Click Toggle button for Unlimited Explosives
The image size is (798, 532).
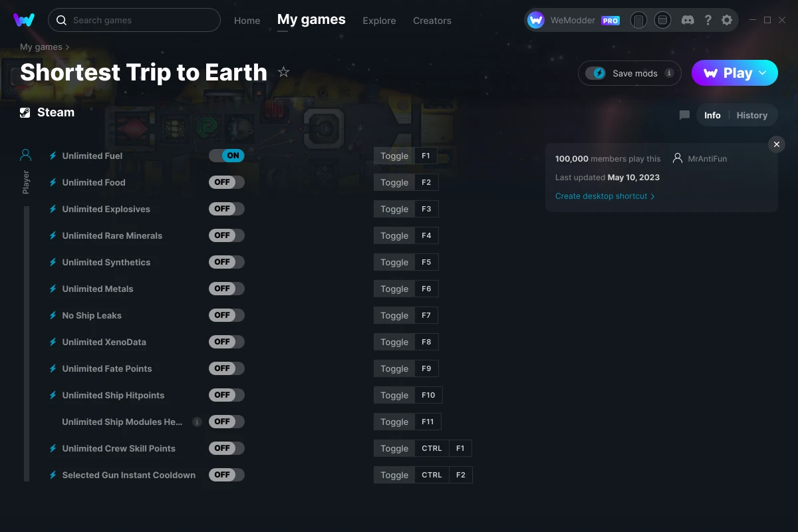(x=394, y=209)
